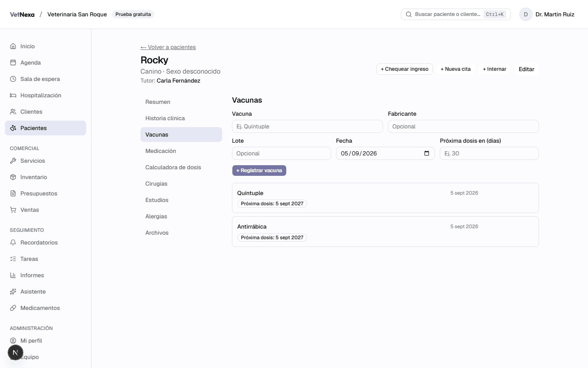
Task: Click the Agenda calendar icon
Action: click(x=13, y=63)
